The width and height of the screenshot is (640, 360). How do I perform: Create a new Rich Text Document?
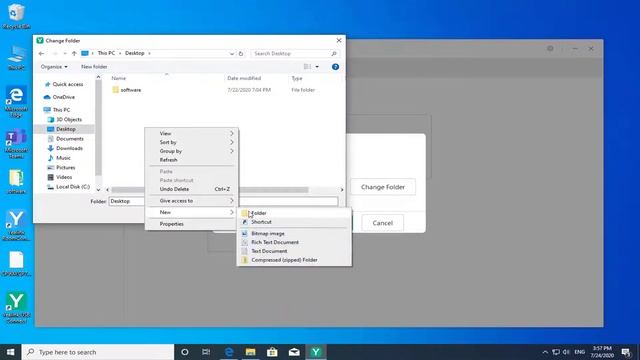click(294, 242)
